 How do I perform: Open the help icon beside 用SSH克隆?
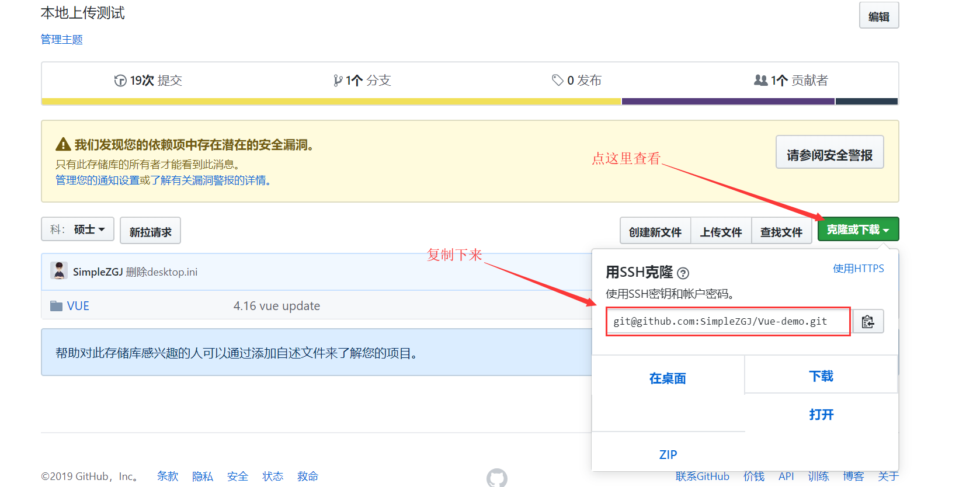683,273
